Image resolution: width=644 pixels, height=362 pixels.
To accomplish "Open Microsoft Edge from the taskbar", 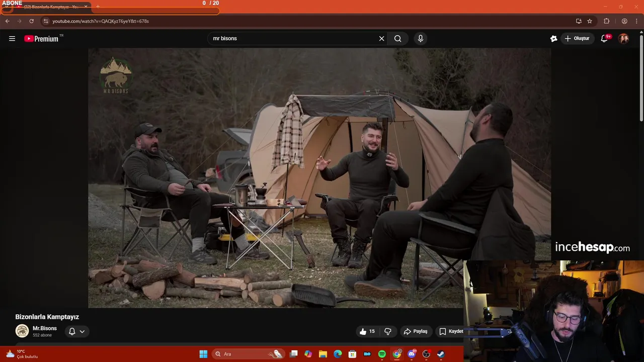I will pos(338,354).
